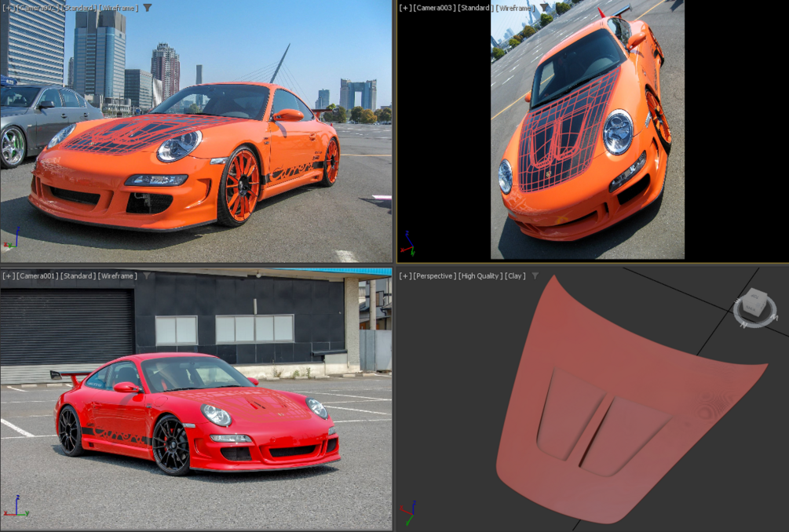Open the [Camera003] point-of-view label menu
The image size is (789, 532).
coord(433,8)
